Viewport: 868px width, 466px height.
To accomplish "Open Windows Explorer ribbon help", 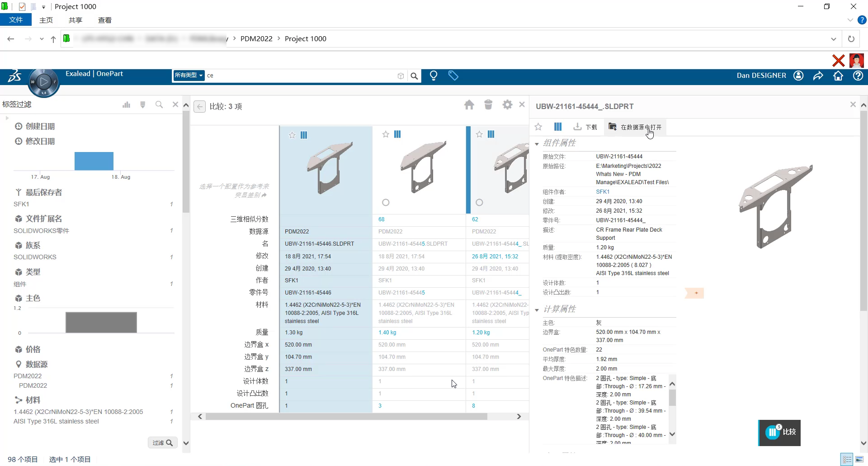I will click(x=862, y=20).
